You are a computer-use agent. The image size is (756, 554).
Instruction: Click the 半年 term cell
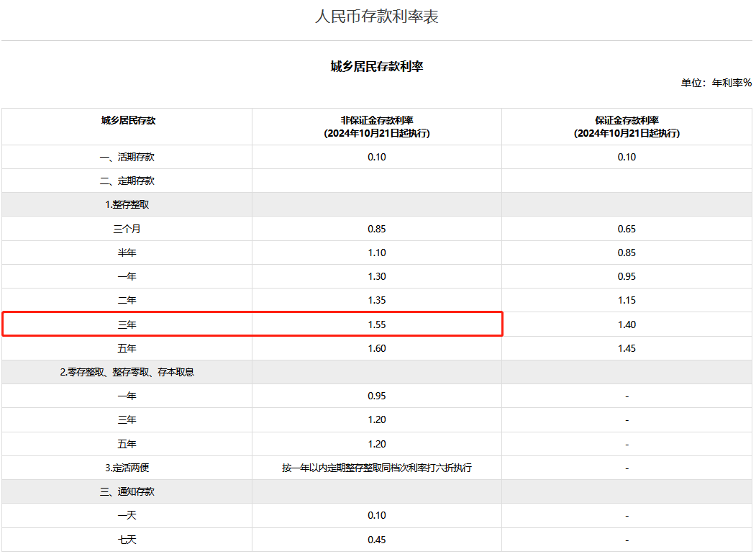point(127,253)
